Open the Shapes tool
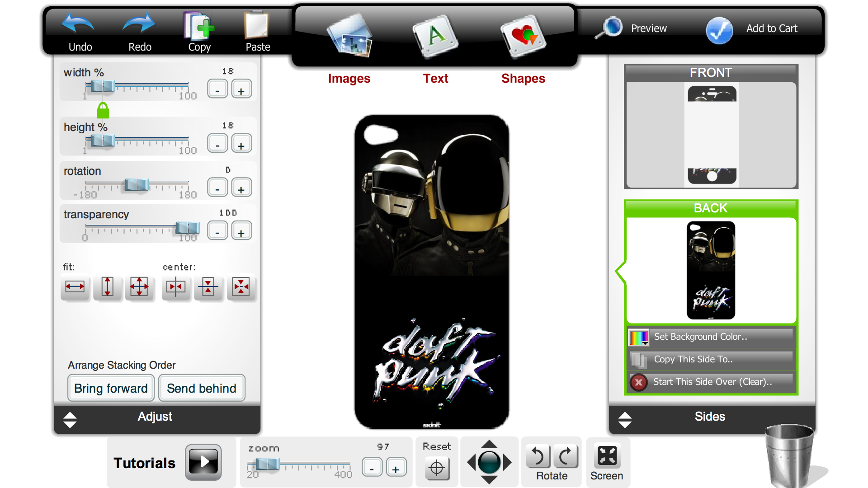 (x=523, y=36)
